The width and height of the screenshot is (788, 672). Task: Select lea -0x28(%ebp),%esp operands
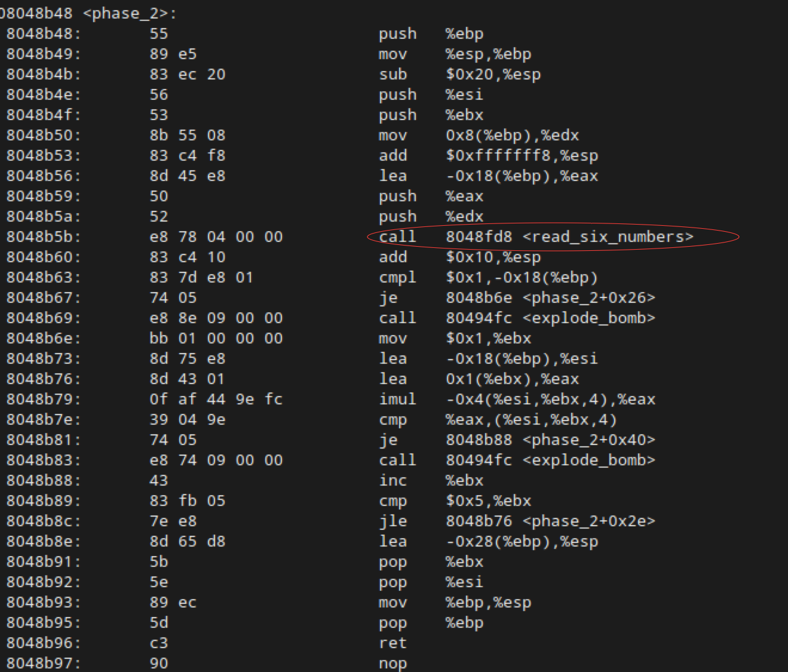522,541
